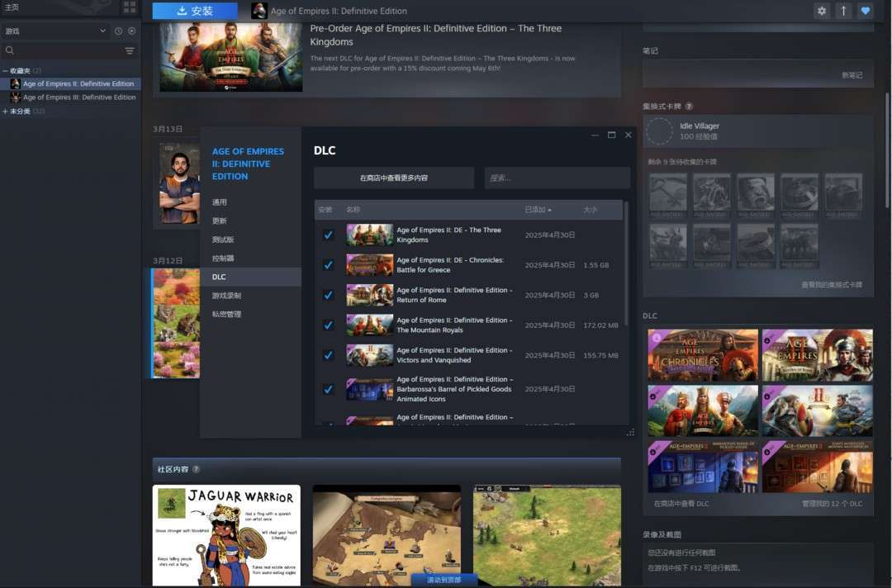Screen dimensions: 892x588
Task: Click the Return of Rome thumbnail in list
Action: tap(370, 295)
